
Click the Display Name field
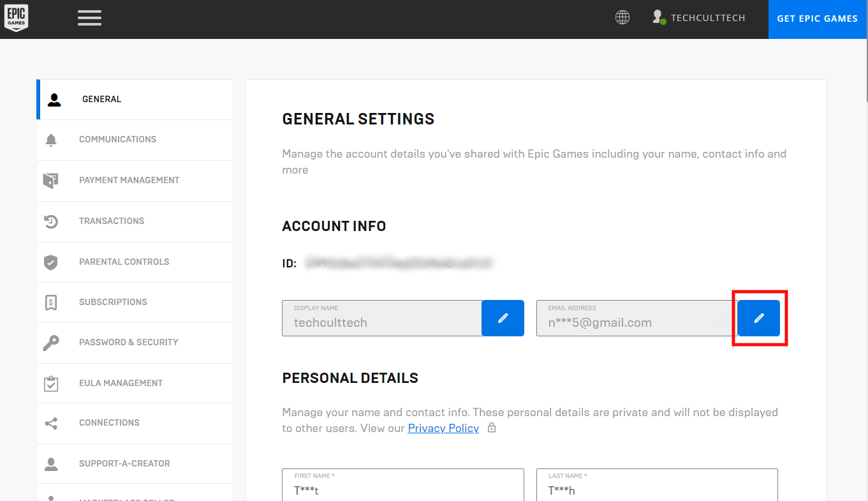tap(382, 318)
